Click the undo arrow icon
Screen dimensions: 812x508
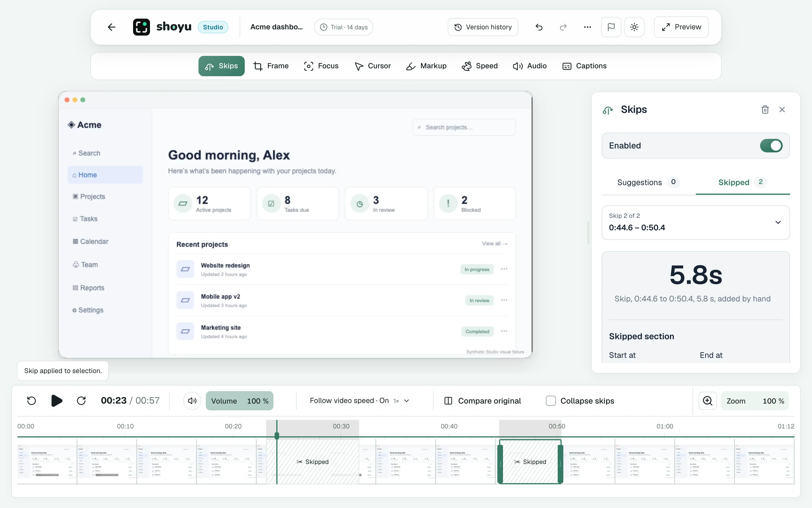(x=539, y=27)
